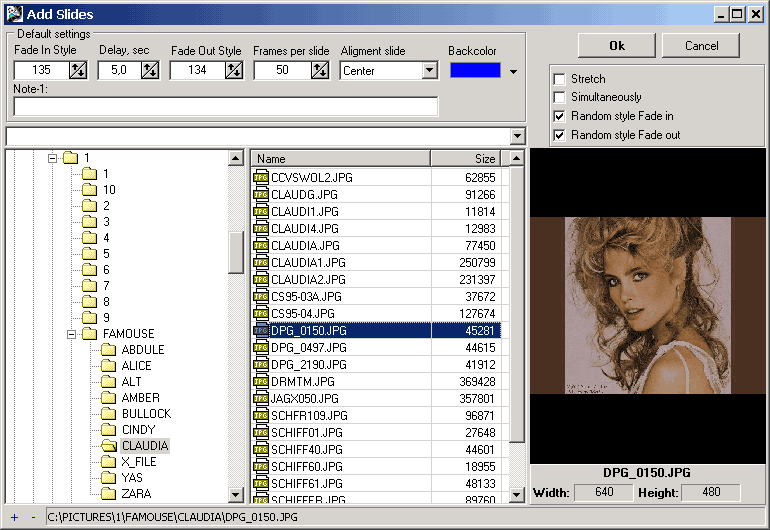The image size is (770, 530).
Task: Uncheck Random style Fade in
Action: point(560,116)
